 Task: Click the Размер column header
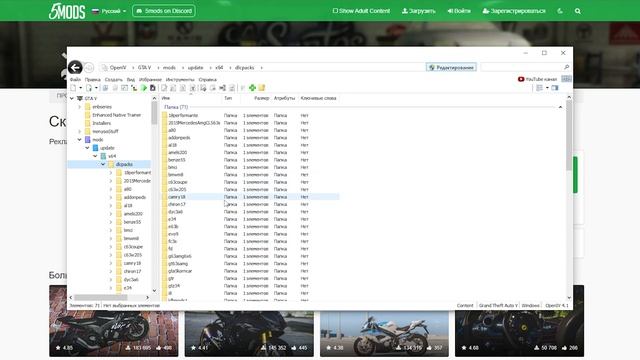tap(256, 98)
